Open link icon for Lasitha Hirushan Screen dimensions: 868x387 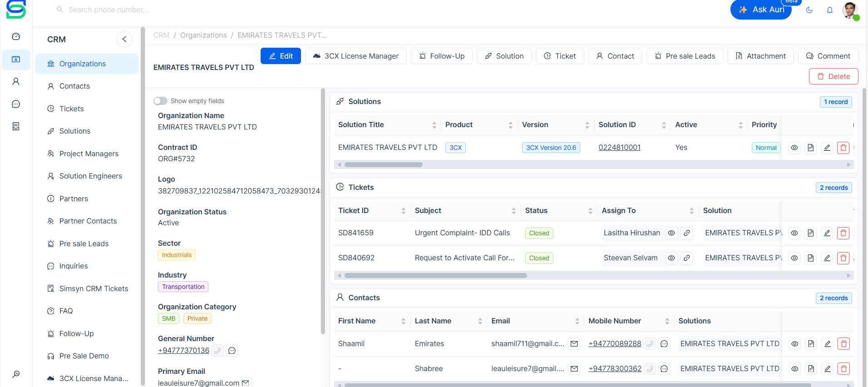point(687,233)
